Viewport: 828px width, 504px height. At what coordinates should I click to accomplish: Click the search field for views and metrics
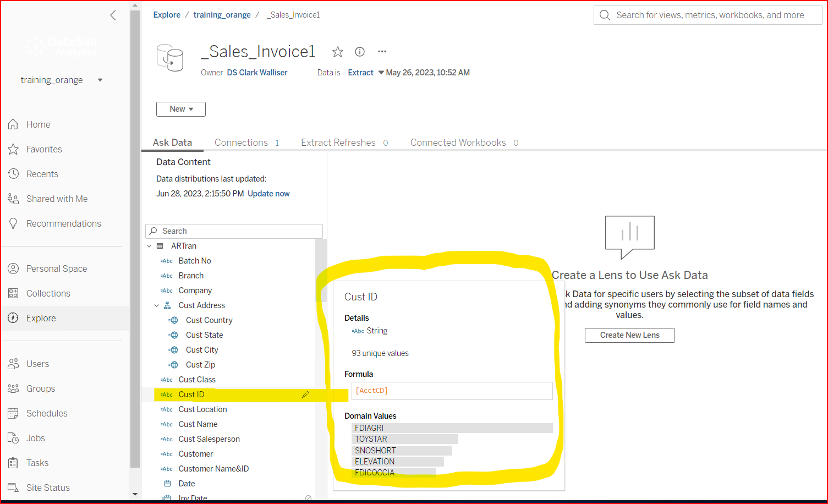point(708,15)
